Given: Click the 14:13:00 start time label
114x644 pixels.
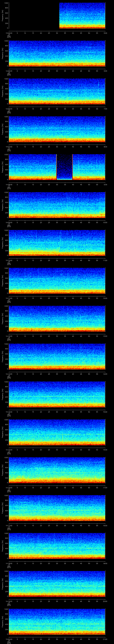Looking at the screenshot, I should coord(9,374).
